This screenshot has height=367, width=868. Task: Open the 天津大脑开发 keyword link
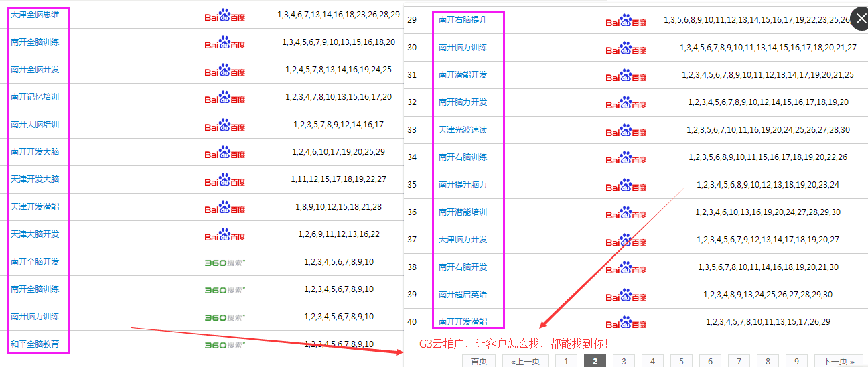point(35,234)
